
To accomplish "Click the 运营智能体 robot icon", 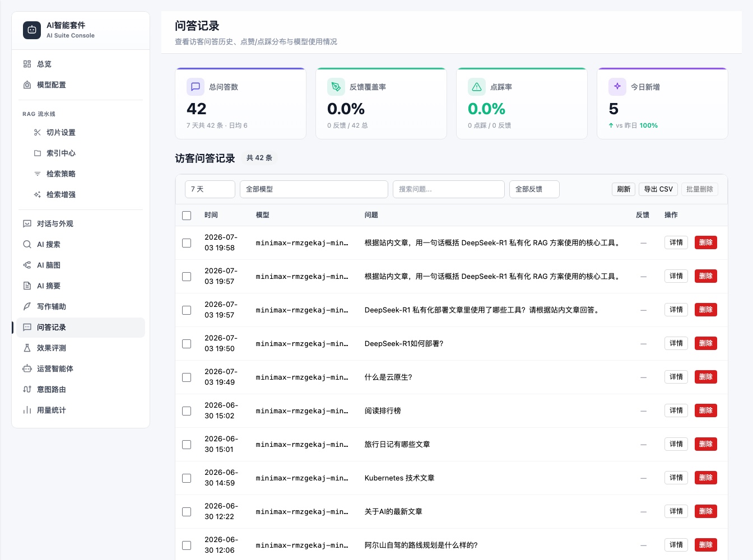I will [x=27, y=368].
